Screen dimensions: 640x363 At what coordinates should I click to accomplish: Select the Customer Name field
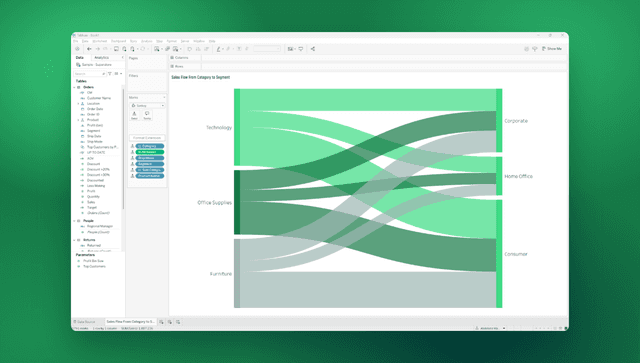(98, 98)
